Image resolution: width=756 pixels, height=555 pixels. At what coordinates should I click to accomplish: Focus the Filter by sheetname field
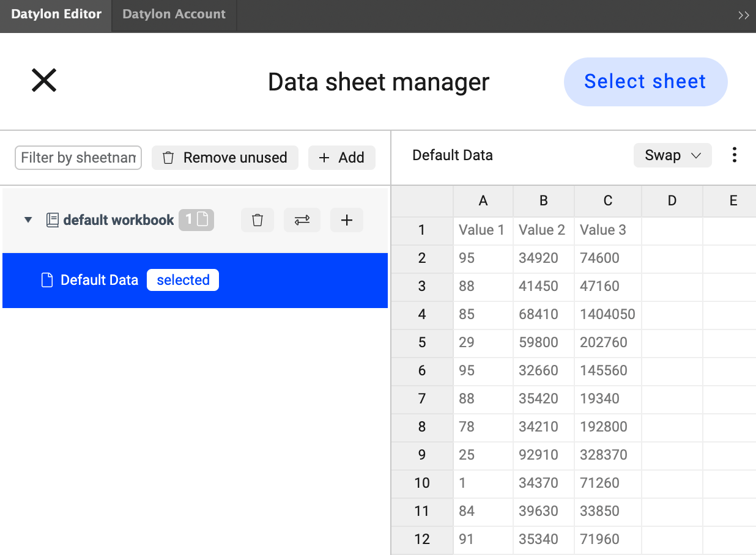coord(78,158)
